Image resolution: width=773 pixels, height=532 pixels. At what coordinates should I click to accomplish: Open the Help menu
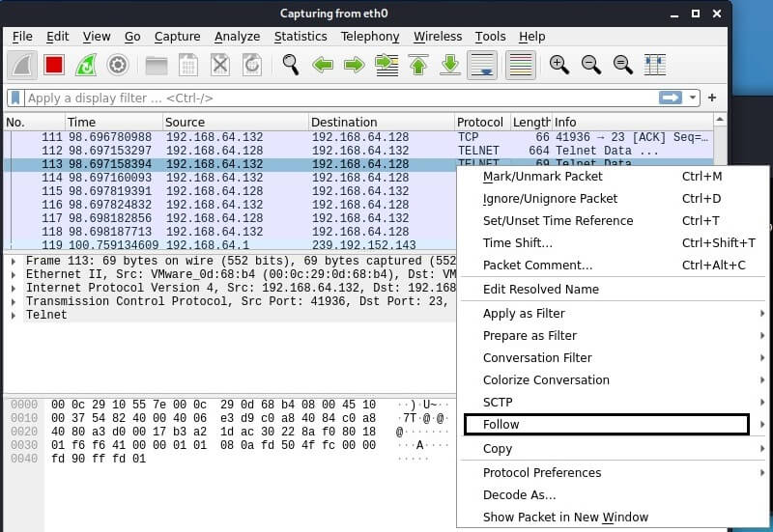point(531,37)
